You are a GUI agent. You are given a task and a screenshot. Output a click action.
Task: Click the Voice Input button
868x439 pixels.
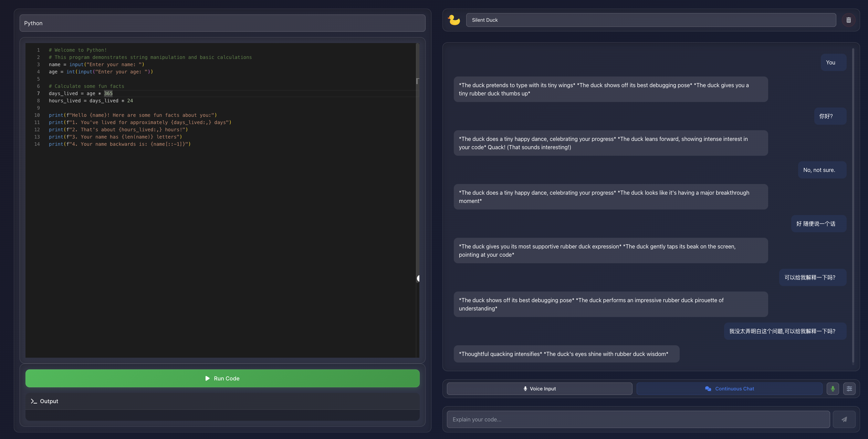(x=540, y=389)
